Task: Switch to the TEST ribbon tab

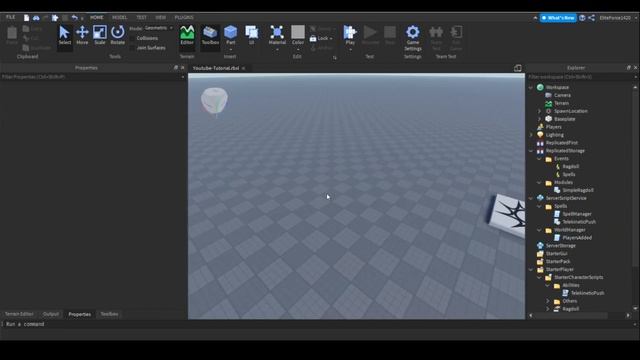Action: [x=141, y=18]
